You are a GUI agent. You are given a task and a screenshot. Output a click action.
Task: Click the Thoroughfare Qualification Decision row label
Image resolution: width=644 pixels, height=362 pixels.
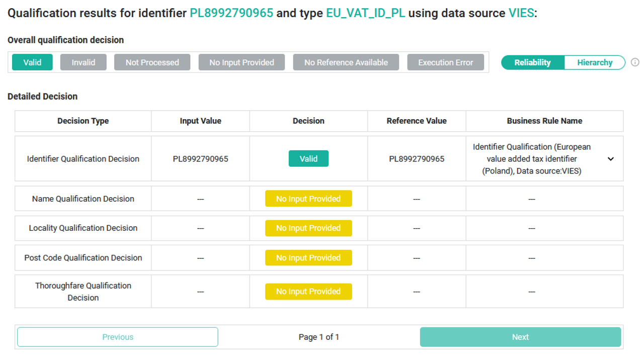pyautogui.click(x=83, y=292)
